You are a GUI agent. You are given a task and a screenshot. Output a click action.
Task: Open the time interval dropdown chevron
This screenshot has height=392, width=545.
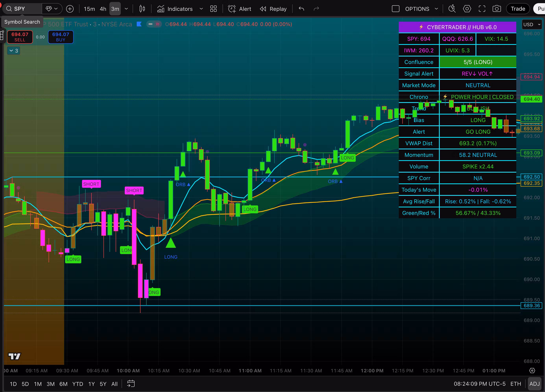pyautogui.click(x=126, y=9)
